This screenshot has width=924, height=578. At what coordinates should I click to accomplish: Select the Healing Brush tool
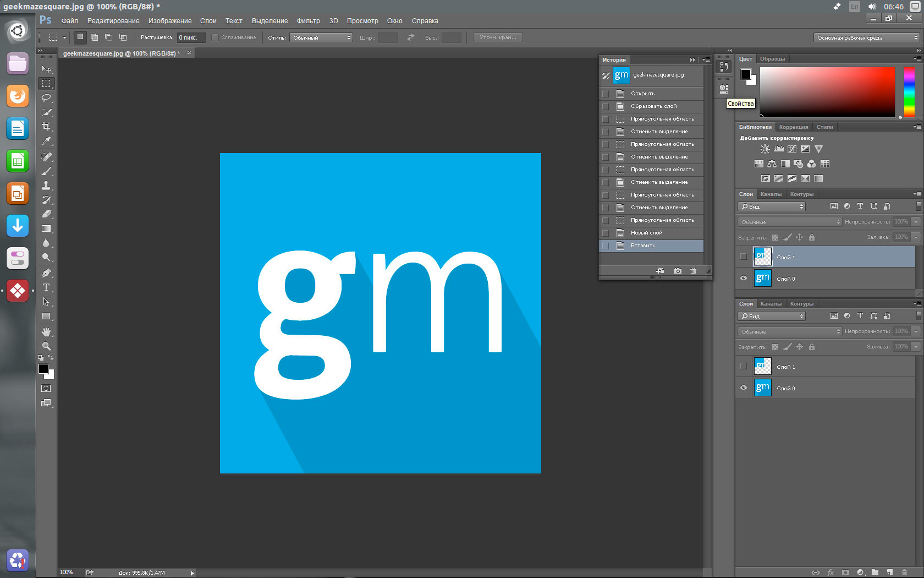(46, 157)
